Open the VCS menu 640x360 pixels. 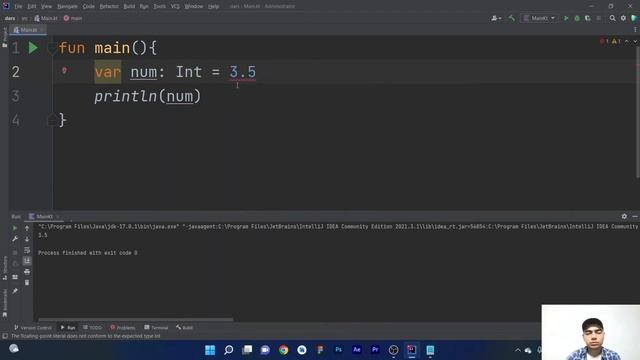175,7
